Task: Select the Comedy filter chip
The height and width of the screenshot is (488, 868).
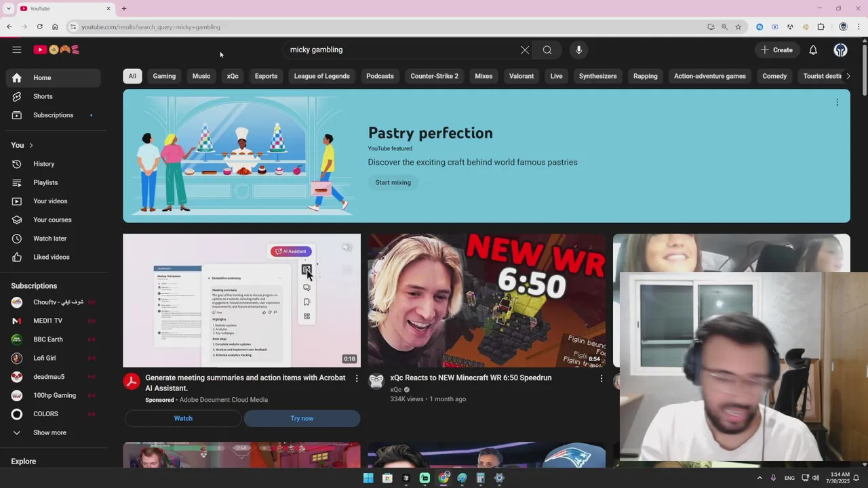Action: coord(774,76)
